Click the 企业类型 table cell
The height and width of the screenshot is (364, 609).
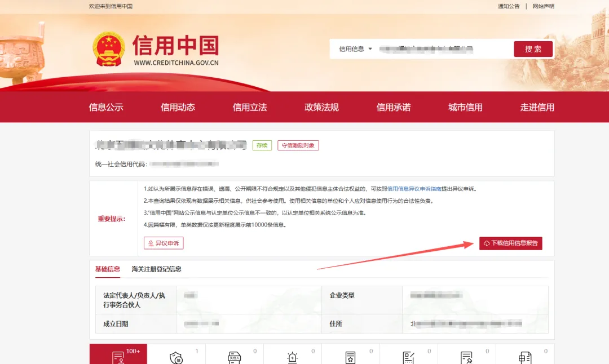(362, 300)
